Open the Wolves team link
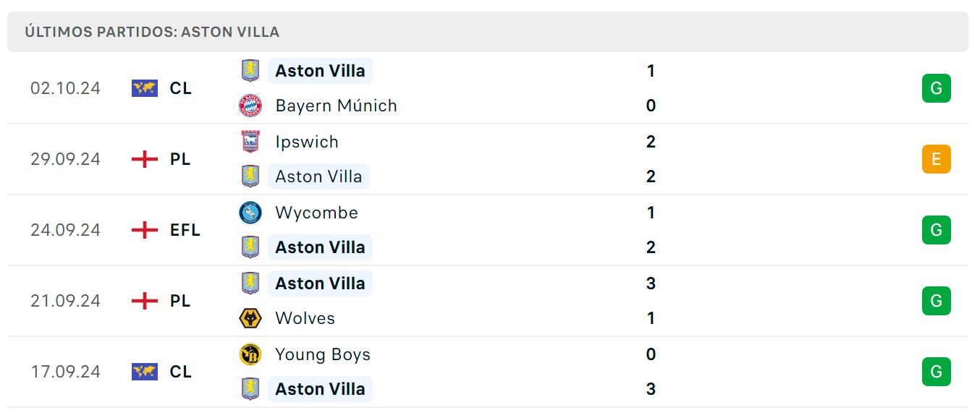980x418 pixels. click(x=305, y=318)
